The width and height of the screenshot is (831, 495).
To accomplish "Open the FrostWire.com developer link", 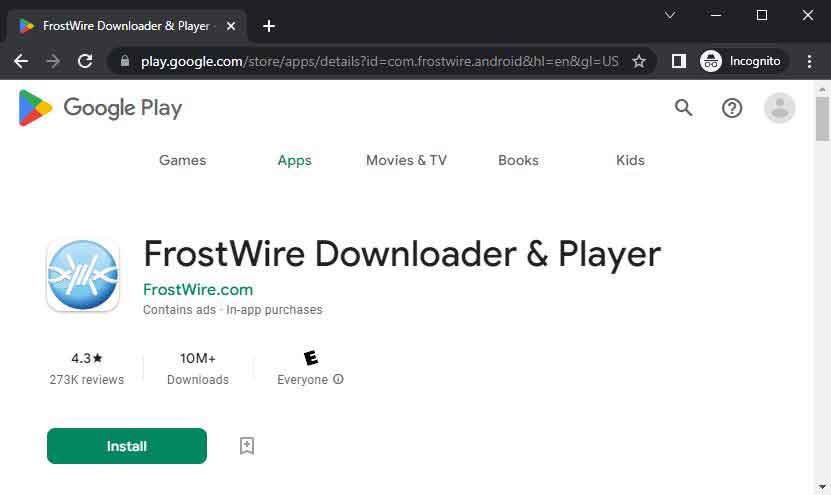I will click(198, 289).
